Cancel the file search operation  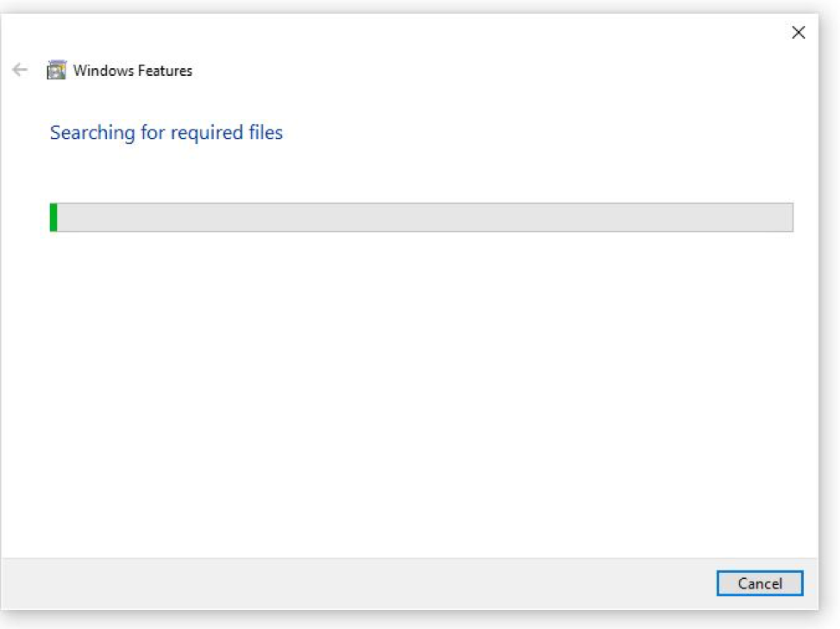[x=760, y=583]
